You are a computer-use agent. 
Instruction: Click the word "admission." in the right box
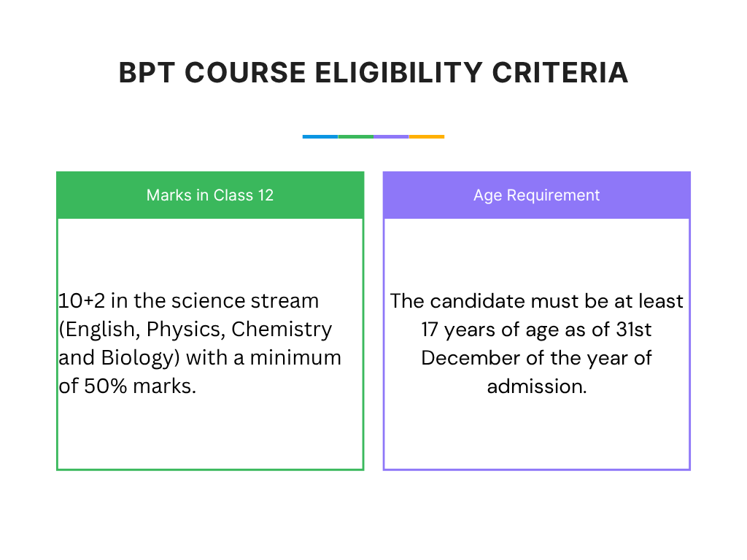(x=537, y=386)
